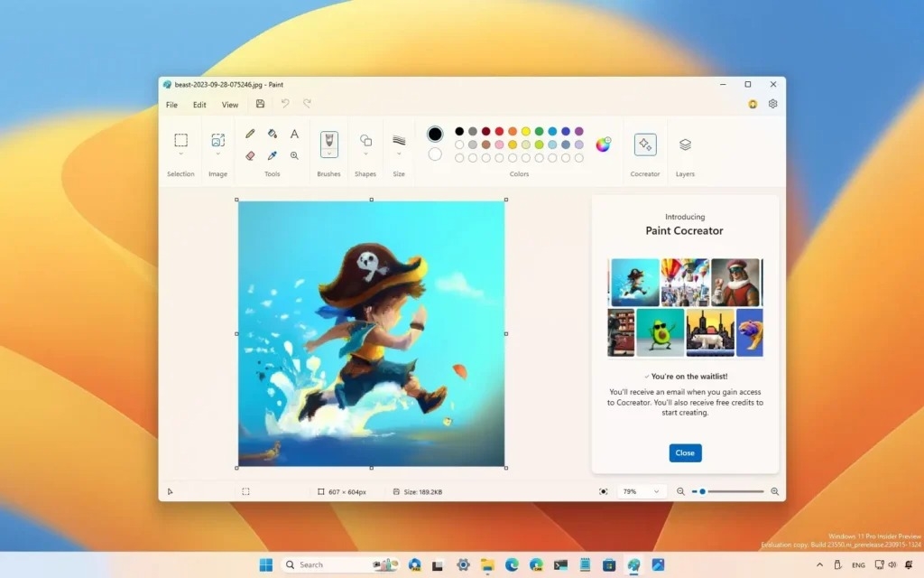Image resolution: width=924 pixels, height=578 pixels.
Task: Open the 79% zoom level dropdown
Action: (642, 491)
